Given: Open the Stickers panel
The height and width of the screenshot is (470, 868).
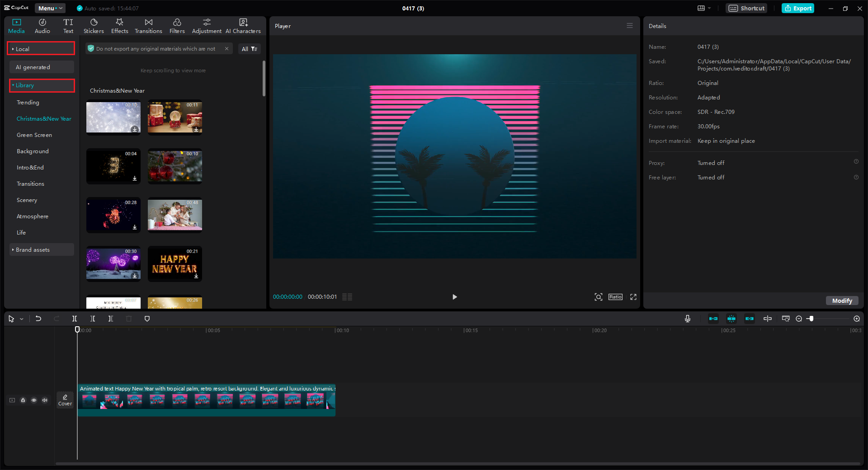Looking at the screenshot, I should click(94, 25).
